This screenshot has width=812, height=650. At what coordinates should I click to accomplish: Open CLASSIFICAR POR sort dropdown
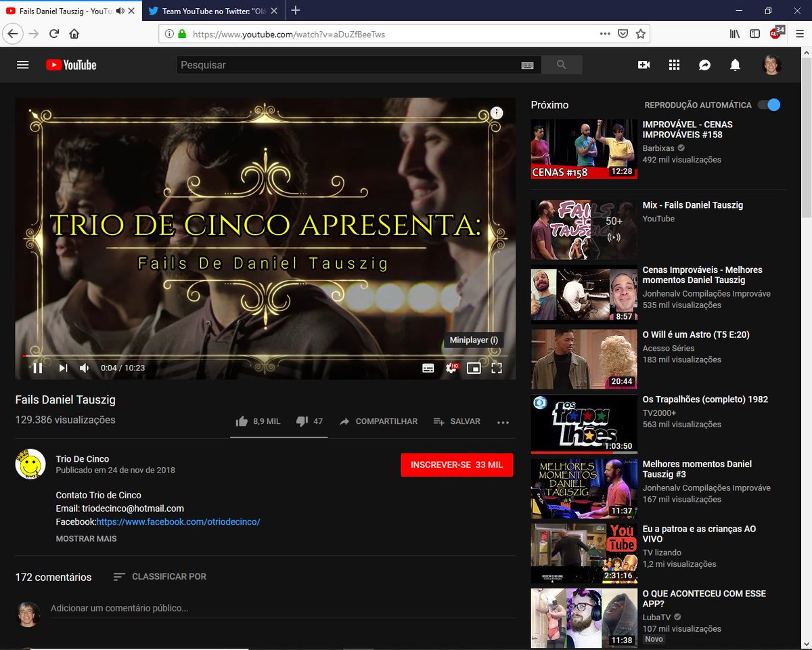160,577
